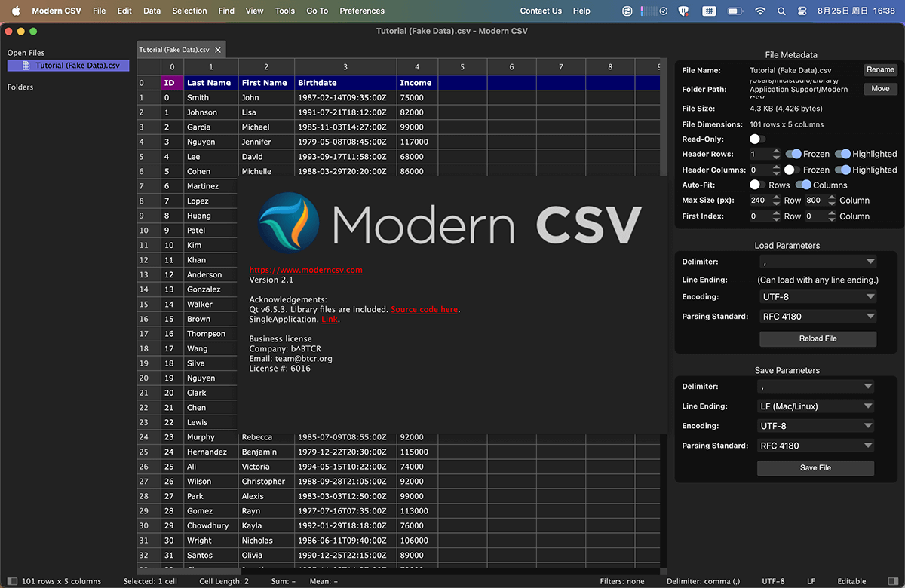The image size is (905, 588).
Task: Open the Wi-Fi status menu
Action: (759, 11)
